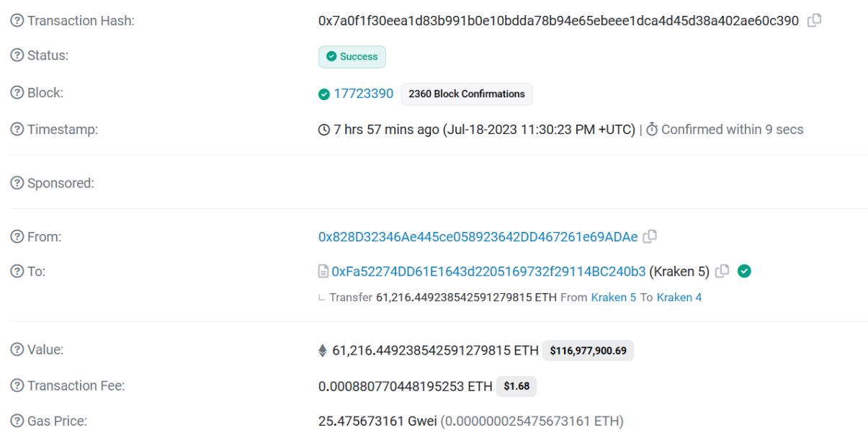This screenshot has height=438, width=868.
Task: Copy the transaction hash to clipboard
Action: click(x=814, y=21)
